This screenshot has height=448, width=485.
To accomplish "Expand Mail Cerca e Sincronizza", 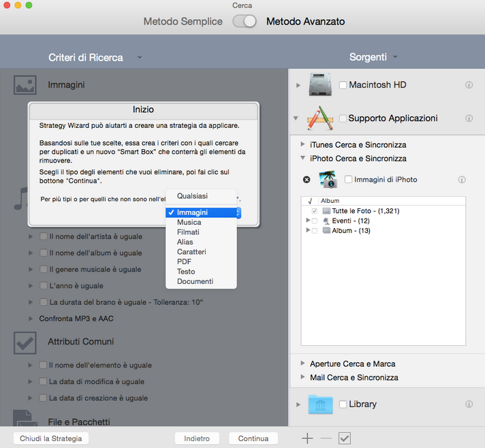I will 303,377.
